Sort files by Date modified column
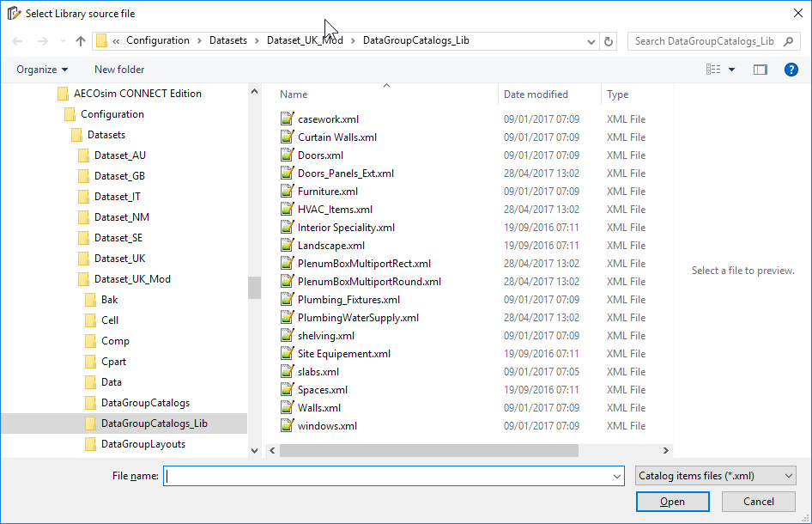This screenshot has height=524, width=812. pos(536,94)
